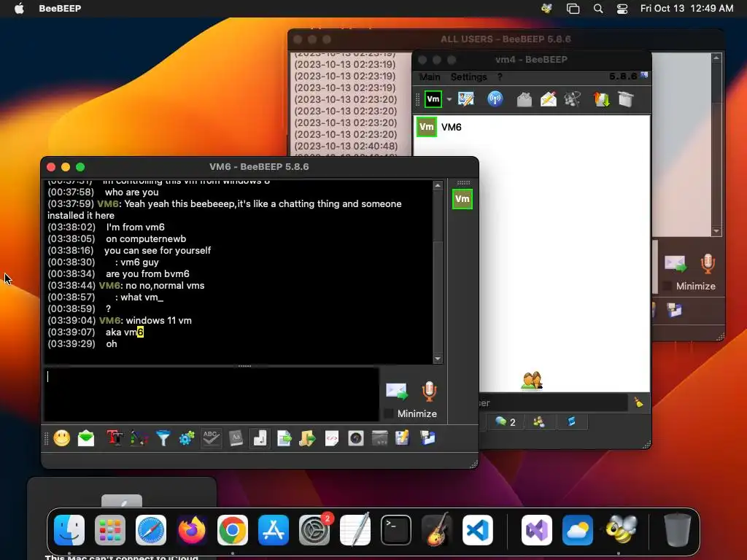Click the folder with green arrow icon

pyautogui.click(x=307, y=438)
